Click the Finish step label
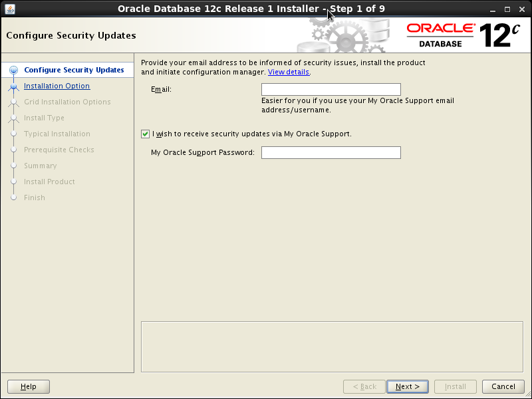The image size is (532, 399). (x=35, y=198)
